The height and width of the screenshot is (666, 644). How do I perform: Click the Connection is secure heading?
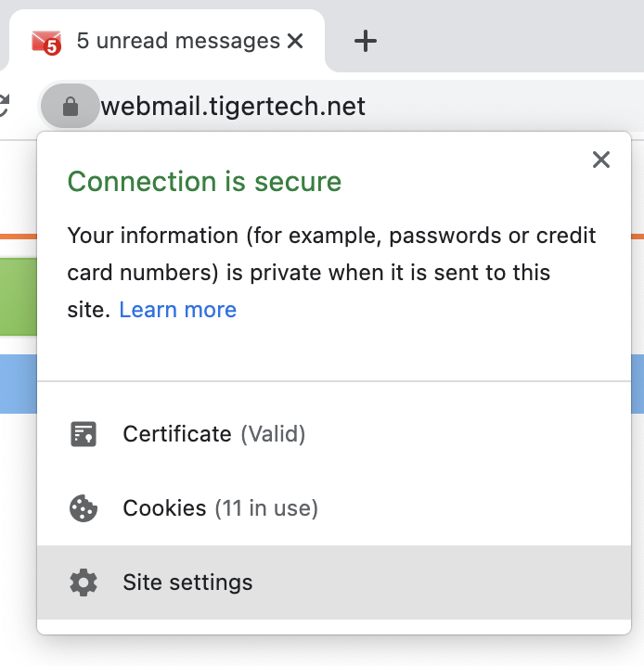click(x=204, y=182)
